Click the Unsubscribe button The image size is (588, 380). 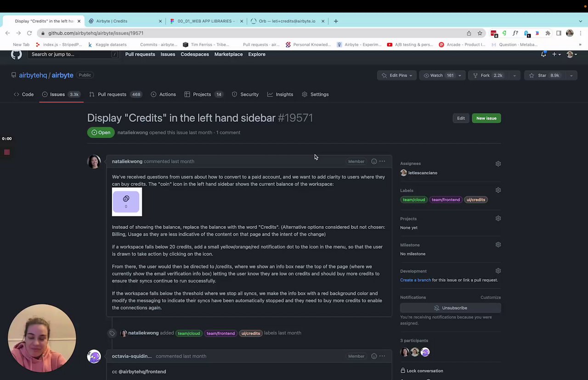click(450, 308)
